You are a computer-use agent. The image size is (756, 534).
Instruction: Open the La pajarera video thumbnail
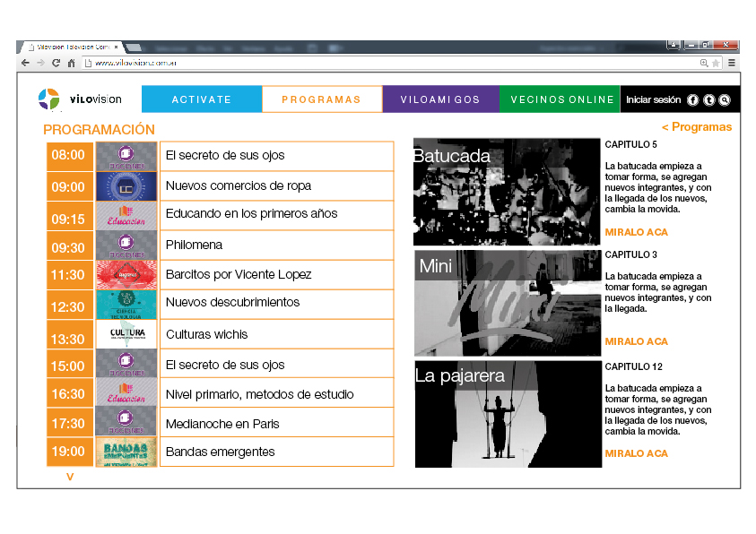[508, 414]
